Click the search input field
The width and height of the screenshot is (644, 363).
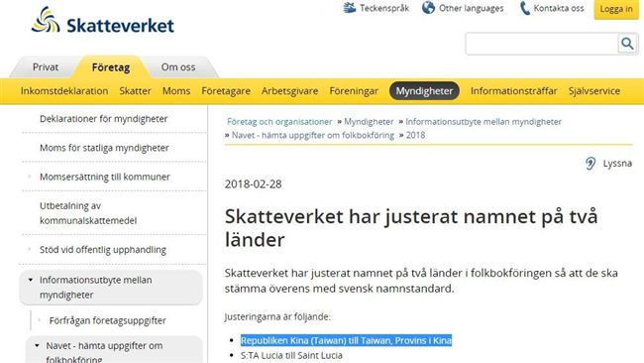point(542,44)
